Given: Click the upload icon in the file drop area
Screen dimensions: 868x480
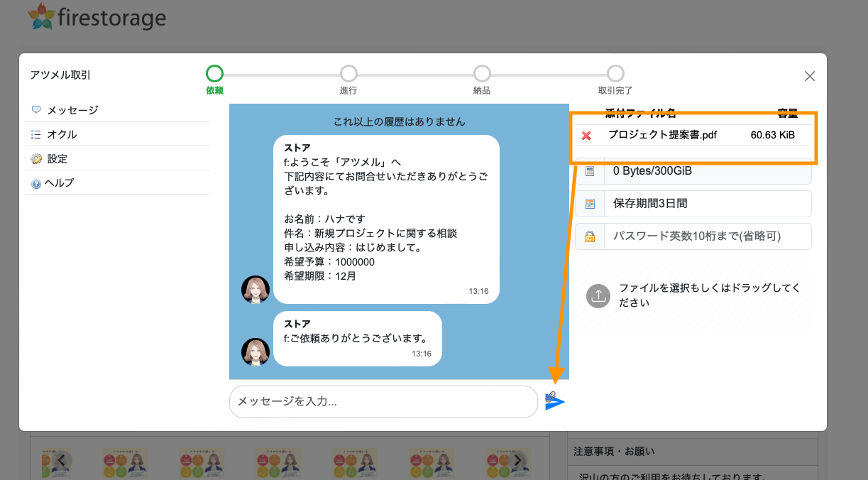Looking at the screenshot, I should (598, 295).
